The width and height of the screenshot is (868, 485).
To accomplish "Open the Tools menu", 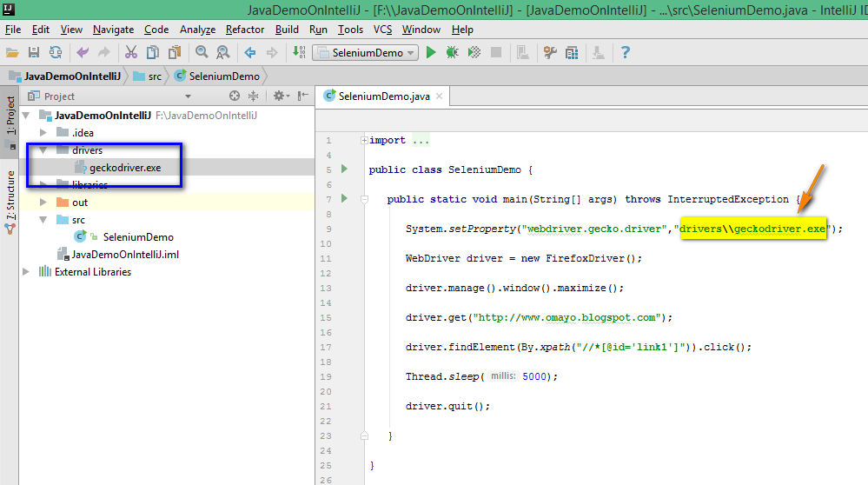I will [350, 30].
